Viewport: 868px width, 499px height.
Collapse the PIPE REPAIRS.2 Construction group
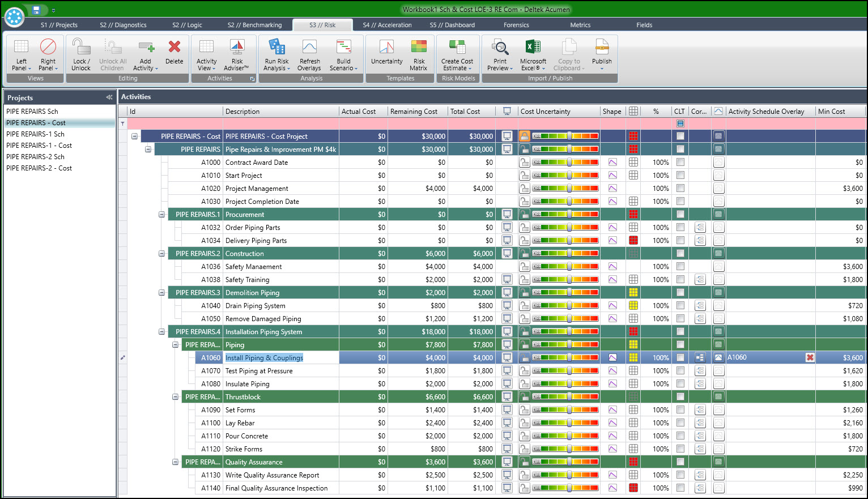(x=161, y=254)
